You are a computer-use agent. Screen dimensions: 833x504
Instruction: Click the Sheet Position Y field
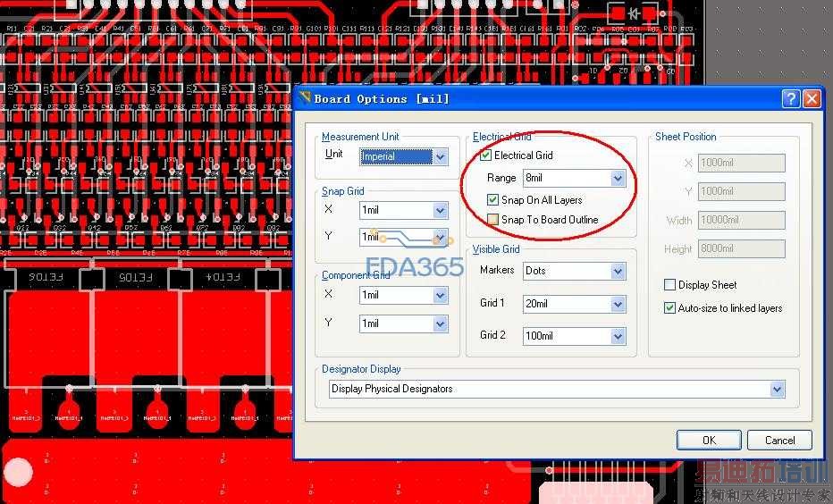click(742, 191)
